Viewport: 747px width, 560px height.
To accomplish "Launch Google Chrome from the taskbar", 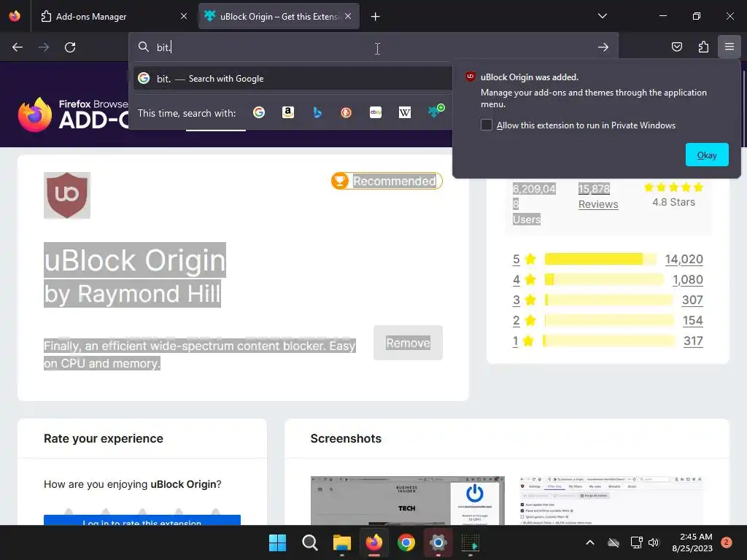I will (x=406, y=542).
